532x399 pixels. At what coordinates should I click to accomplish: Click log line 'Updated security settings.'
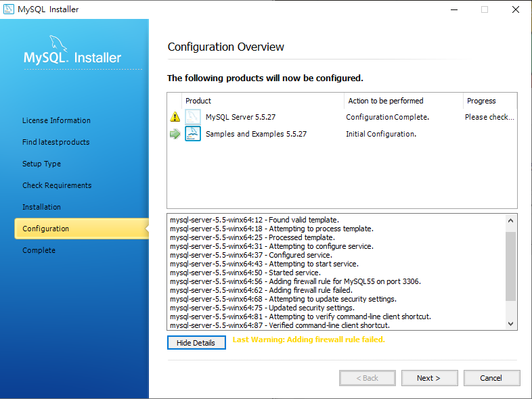pyautogui.click(x=262, y=308)
